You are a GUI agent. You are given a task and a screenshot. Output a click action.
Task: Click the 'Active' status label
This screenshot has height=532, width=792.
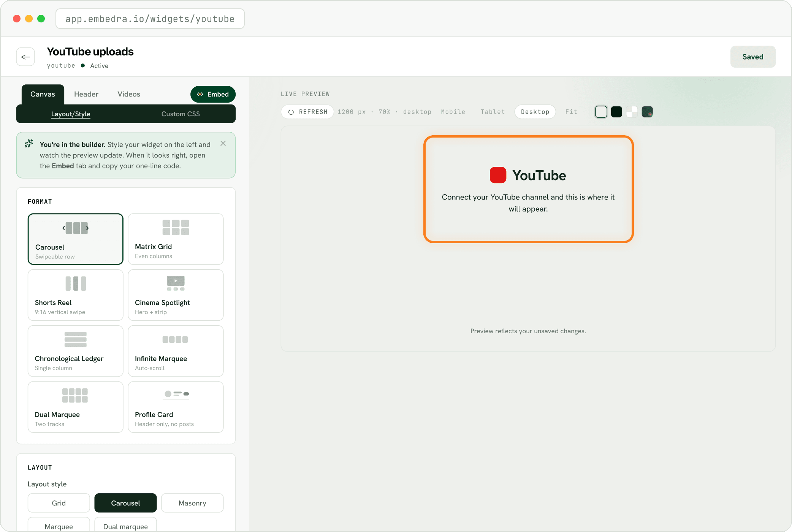pyautogui.click(x=99, y=66)
